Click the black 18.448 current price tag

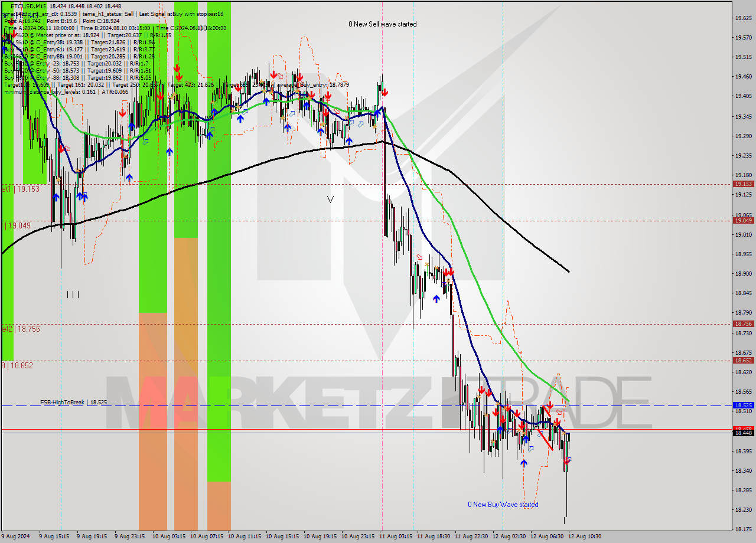(x=743, y=433)
